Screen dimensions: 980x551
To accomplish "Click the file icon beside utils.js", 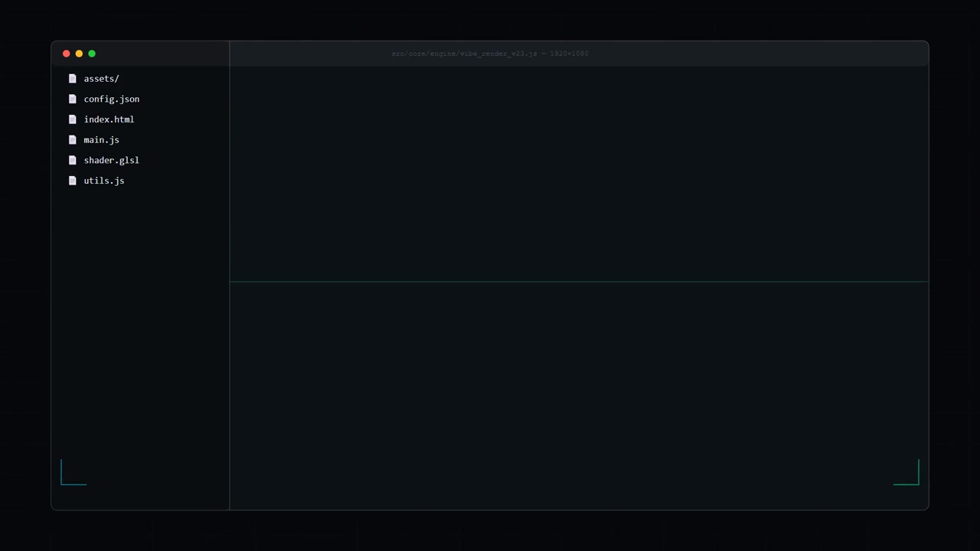I will click(x=73, y=181).
